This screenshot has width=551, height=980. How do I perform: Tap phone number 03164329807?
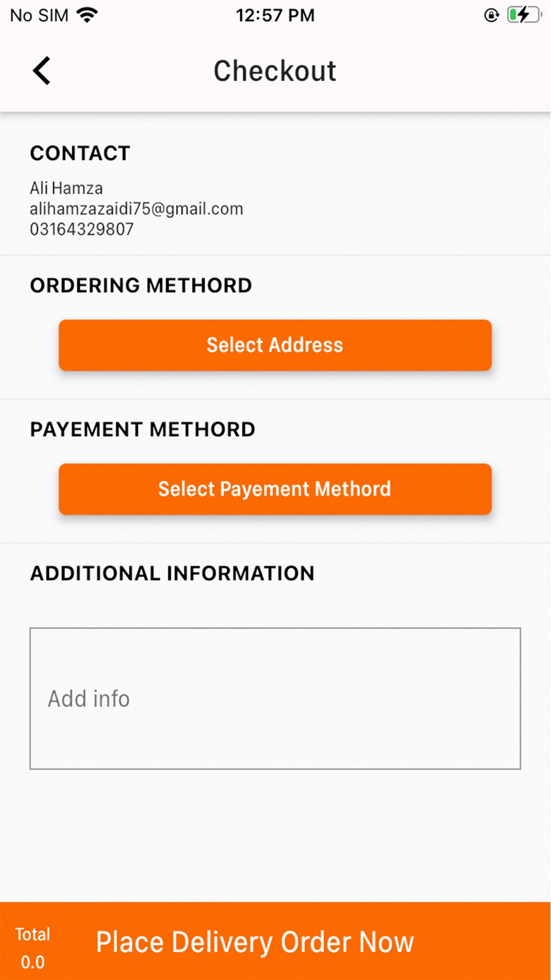pos(82,229)
